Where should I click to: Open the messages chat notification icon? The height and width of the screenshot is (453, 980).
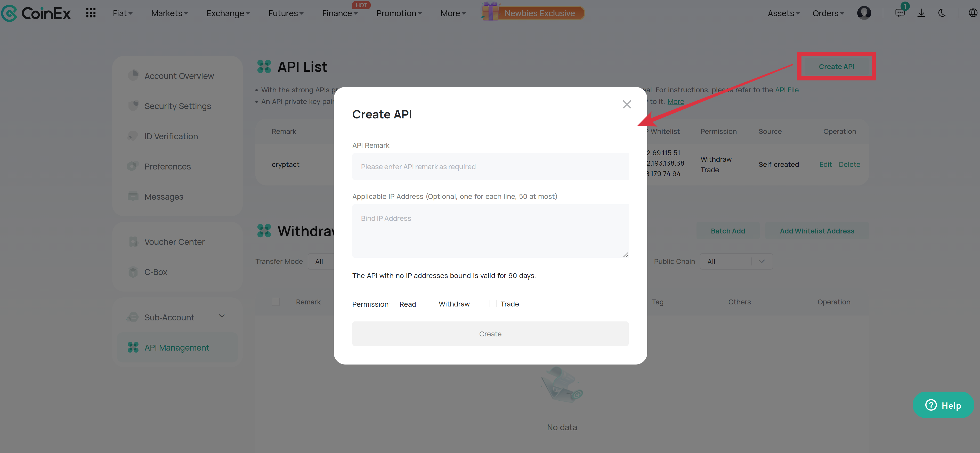900,13
